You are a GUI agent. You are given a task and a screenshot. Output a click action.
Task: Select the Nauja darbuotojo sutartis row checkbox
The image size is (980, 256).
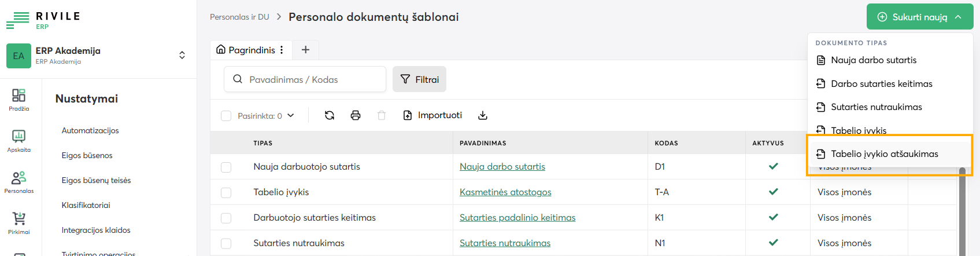226,167
